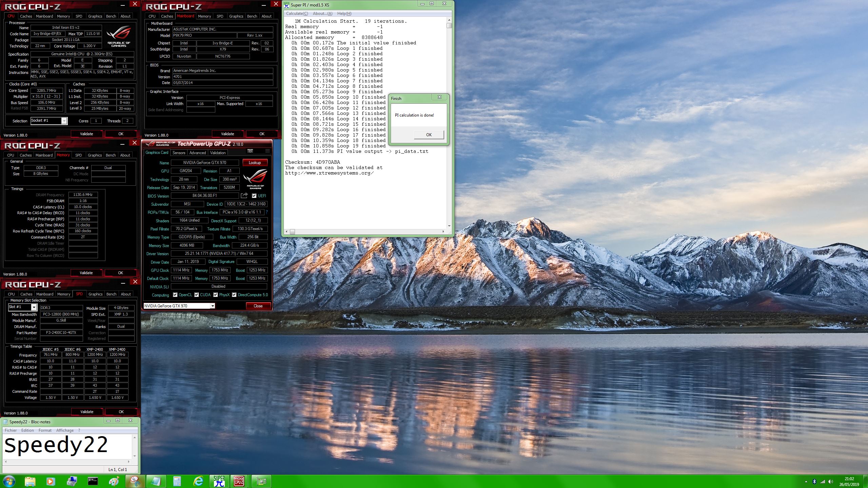Image resolution: width=868 pixels, height=488 pixels.
Task: Click Validate in CPU tab CPU-Z window
Action: point(86,134)
